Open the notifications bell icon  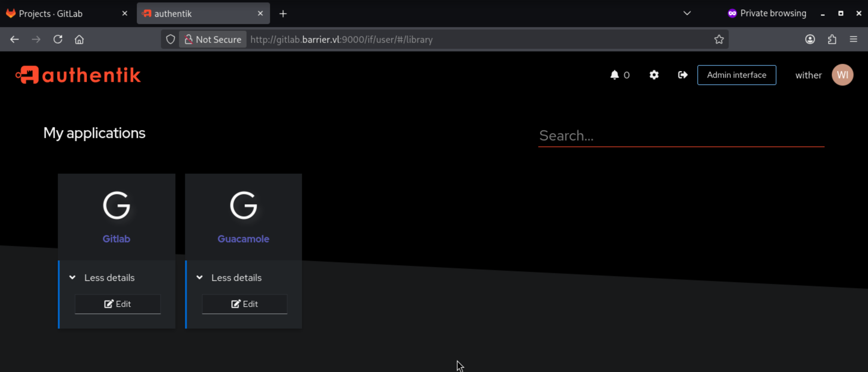click(615, 75)
